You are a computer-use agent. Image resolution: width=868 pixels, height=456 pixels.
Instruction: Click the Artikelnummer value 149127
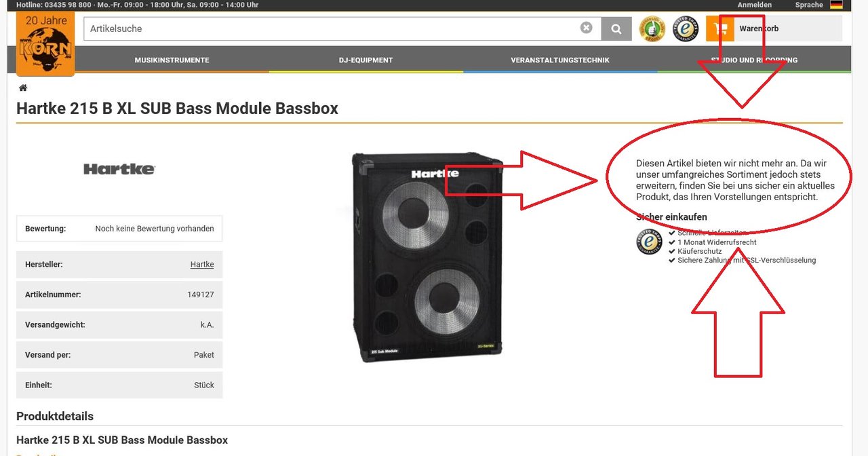(201, 294)
